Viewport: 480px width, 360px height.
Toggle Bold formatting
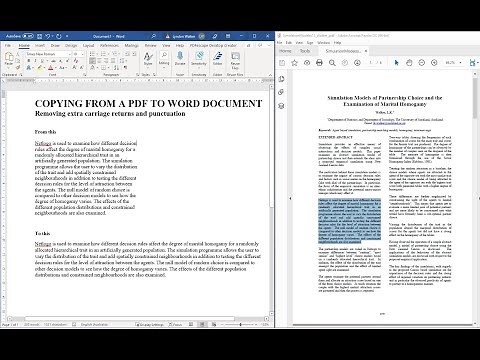[x=29, y=61]
